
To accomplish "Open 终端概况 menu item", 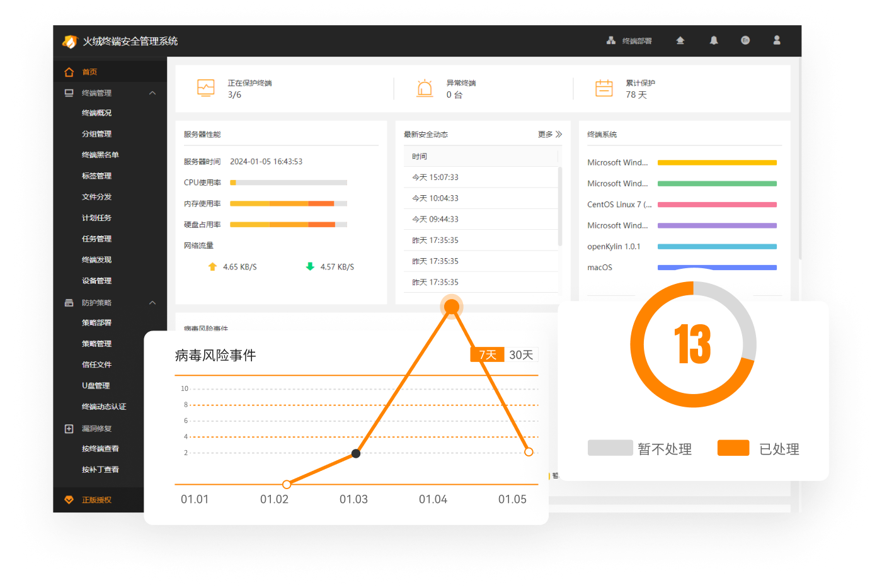I will [96, 113].
